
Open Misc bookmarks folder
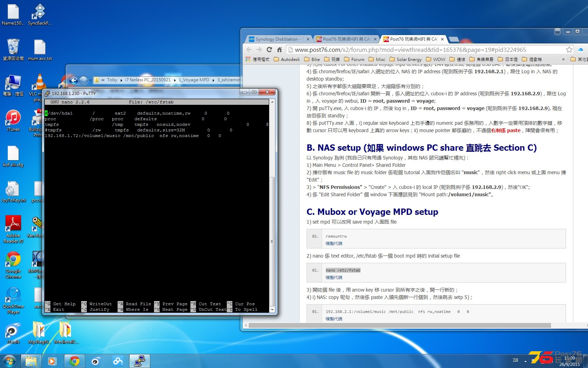coord(377,59)
